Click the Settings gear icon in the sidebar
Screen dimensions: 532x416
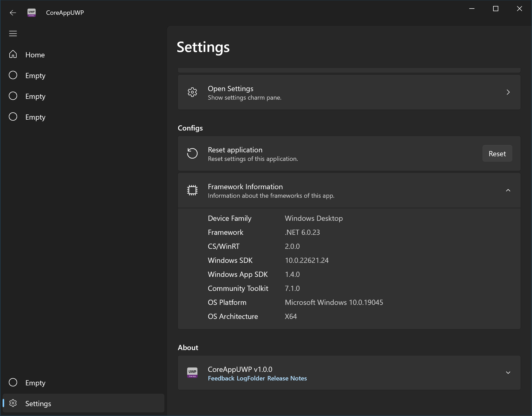click(x=13, y=403)
